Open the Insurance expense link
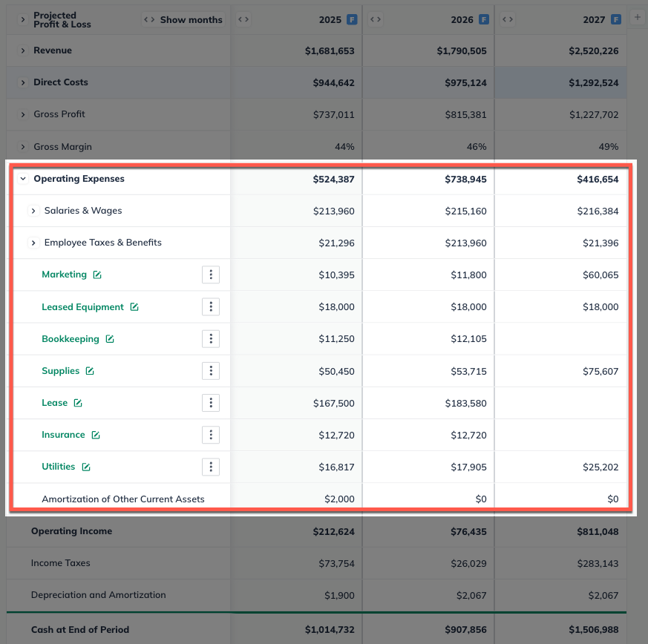 (x=63, y=435)
